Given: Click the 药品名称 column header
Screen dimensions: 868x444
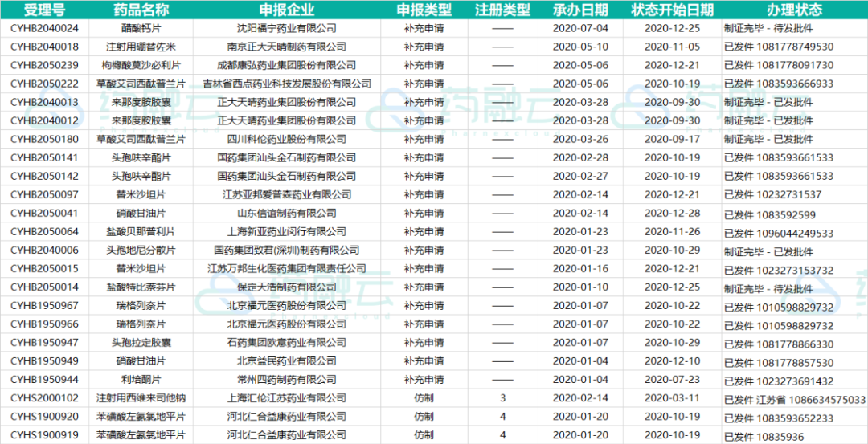Looking at the screenshot, I should [141, 10].
